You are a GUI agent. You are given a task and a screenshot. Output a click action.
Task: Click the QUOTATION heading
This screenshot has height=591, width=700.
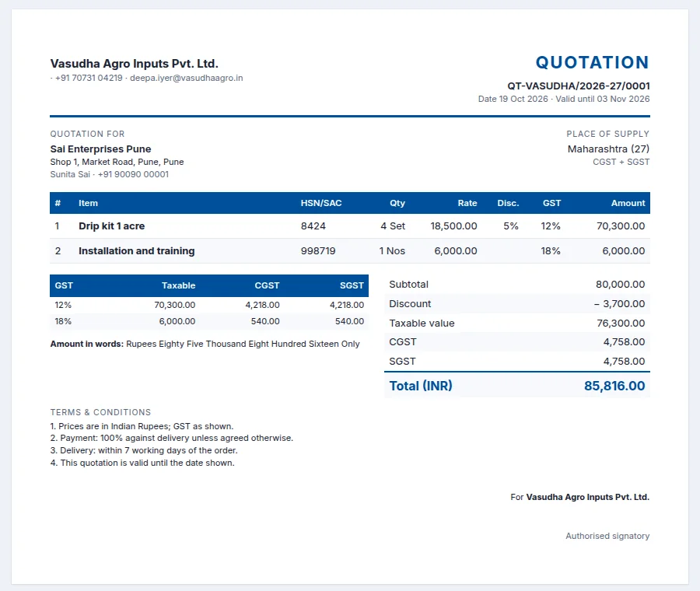pyautogui.click(x=593, y=62)
